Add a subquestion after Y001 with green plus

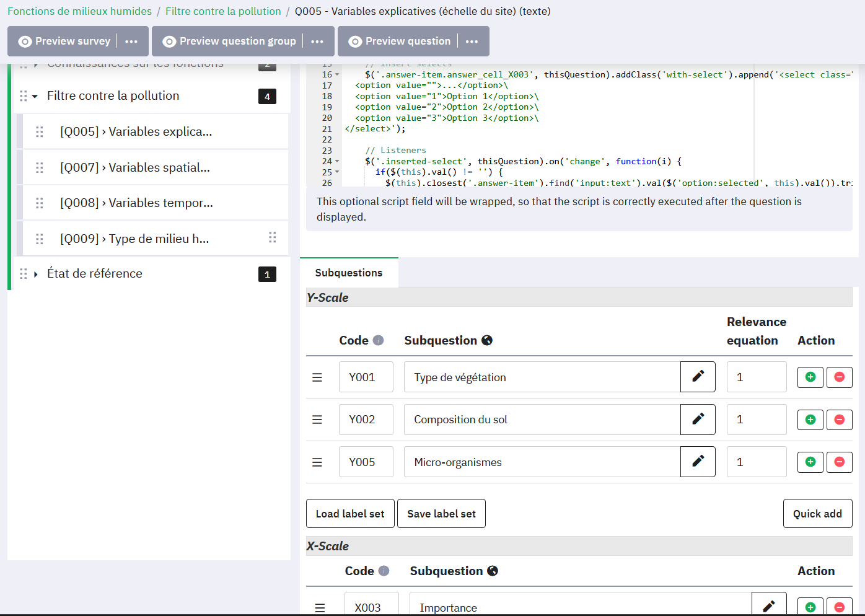pyautogui.click(x=810, y=377)
